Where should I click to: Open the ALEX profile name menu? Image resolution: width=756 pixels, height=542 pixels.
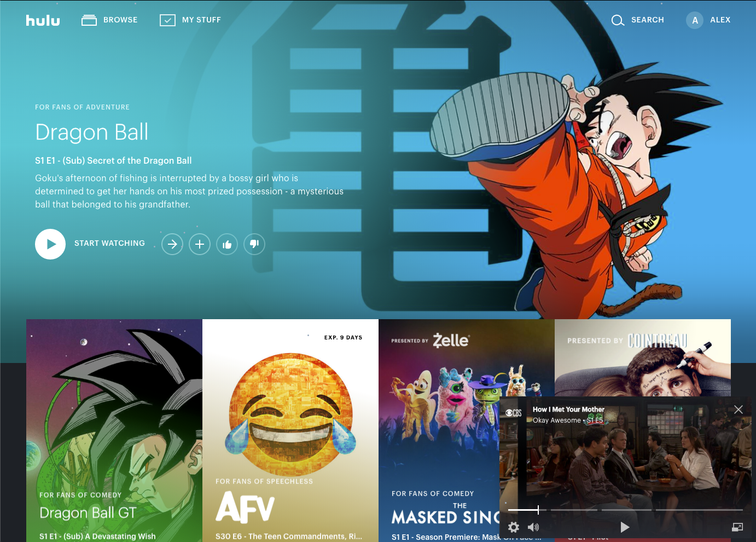720,20
